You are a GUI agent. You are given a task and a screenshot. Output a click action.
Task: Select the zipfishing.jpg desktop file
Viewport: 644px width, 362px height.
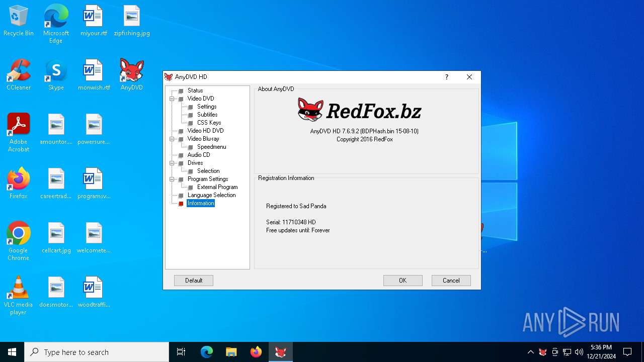132,21
